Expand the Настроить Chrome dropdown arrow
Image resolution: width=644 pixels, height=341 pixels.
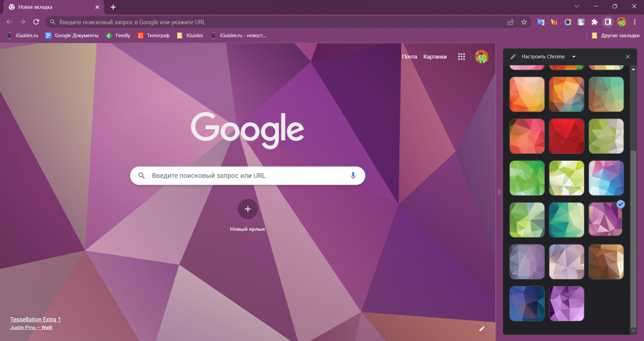click(574, 57)
